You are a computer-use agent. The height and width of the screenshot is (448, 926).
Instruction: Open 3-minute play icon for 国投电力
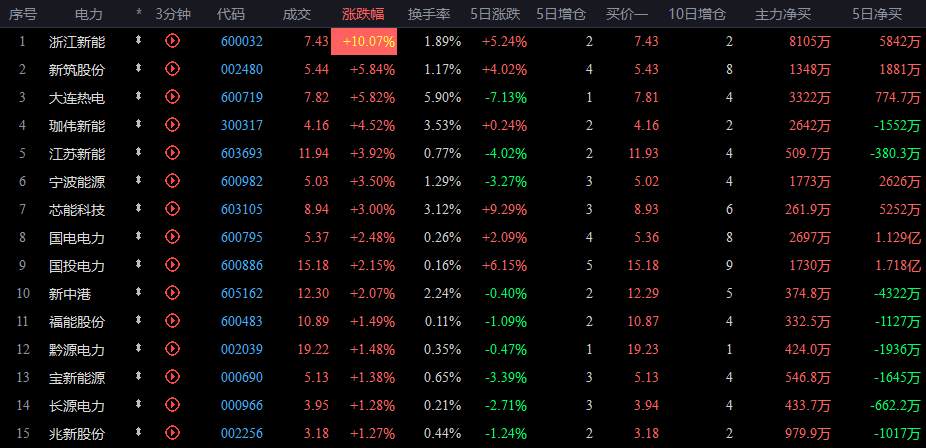(172, 264)
